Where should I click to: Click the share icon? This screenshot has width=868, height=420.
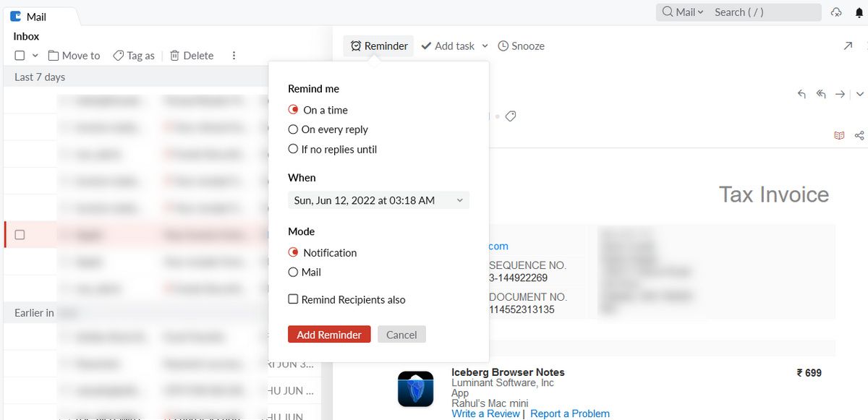click(859, 135)
